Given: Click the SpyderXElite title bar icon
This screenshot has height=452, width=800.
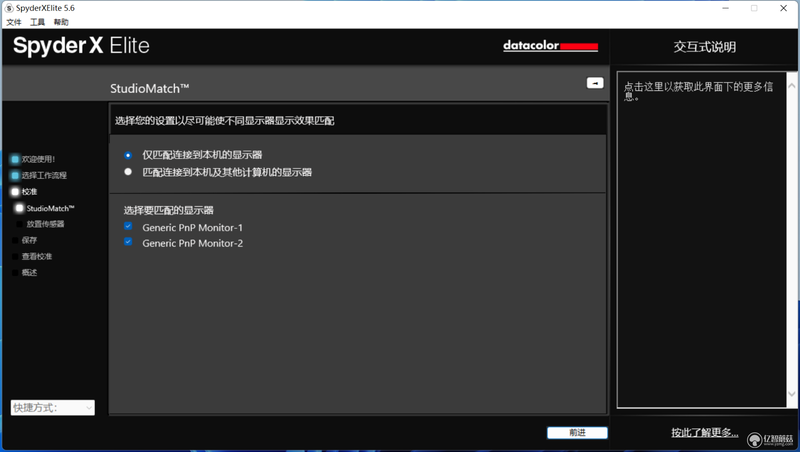Looking at the screenshot, I should coord(9,8).
